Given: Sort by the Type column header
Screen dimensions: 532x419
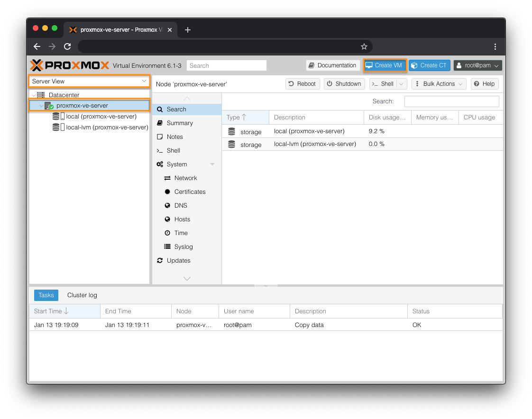Looking at the screenshot, I should point(245,118).
